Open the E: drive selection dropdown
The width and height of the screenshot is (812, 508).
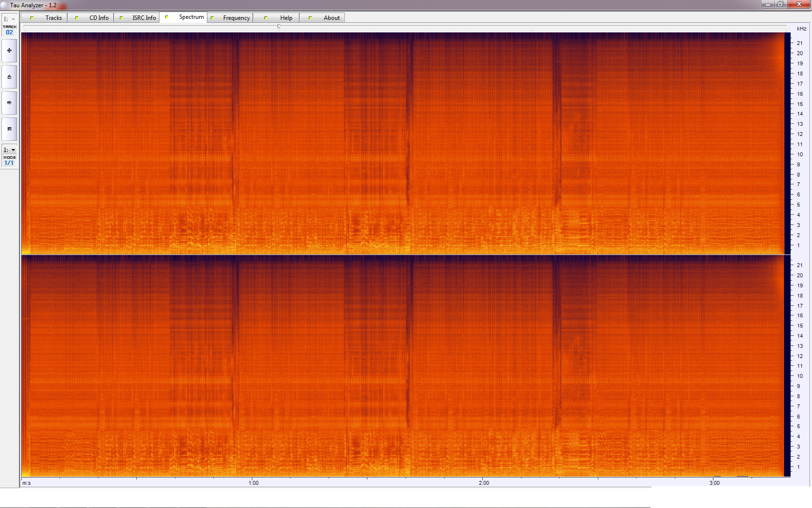[x=10, y=19]
